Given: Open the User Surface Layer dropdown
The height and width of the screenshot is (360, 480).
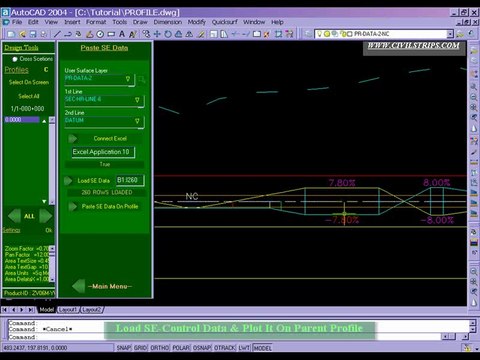Looking at the screenshot, I should coord(128,79).
